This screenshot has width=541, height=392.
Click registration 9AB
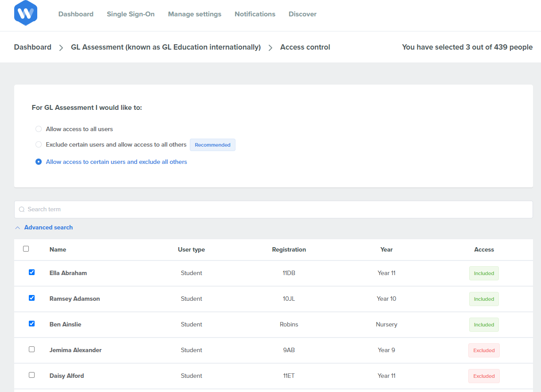pyautogui.click(x=289, y=350)
